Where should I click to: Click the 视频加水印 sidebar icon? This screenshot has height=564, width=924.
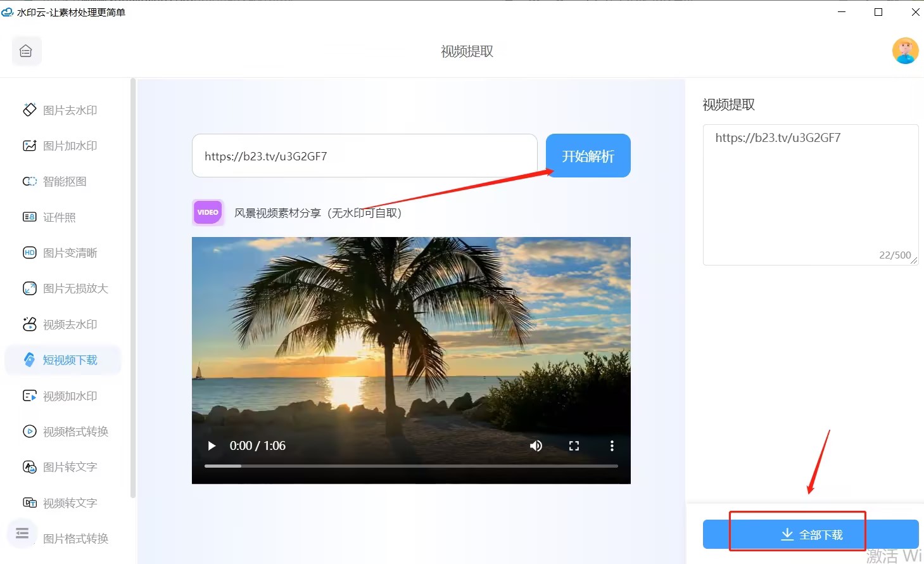coord(30,395)
